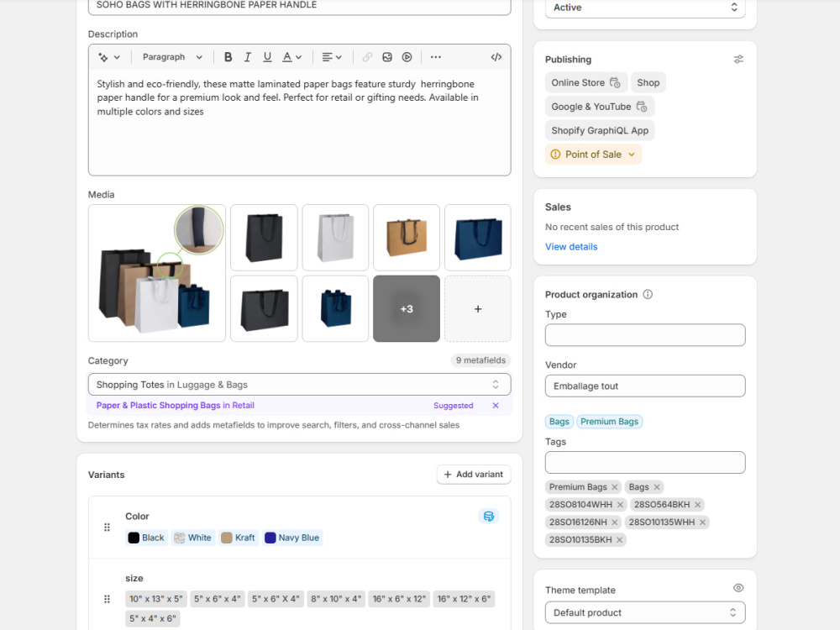Preview theme template eye icon
Image resolution: width=840 pixels, height=630 pixels.
(738, 588)
